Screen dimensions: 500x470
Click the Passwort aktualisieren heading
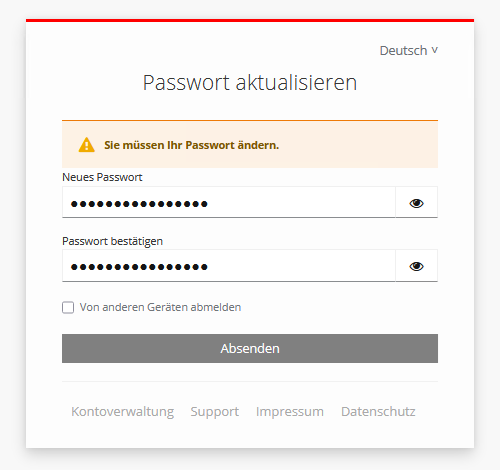click(250, 83)
